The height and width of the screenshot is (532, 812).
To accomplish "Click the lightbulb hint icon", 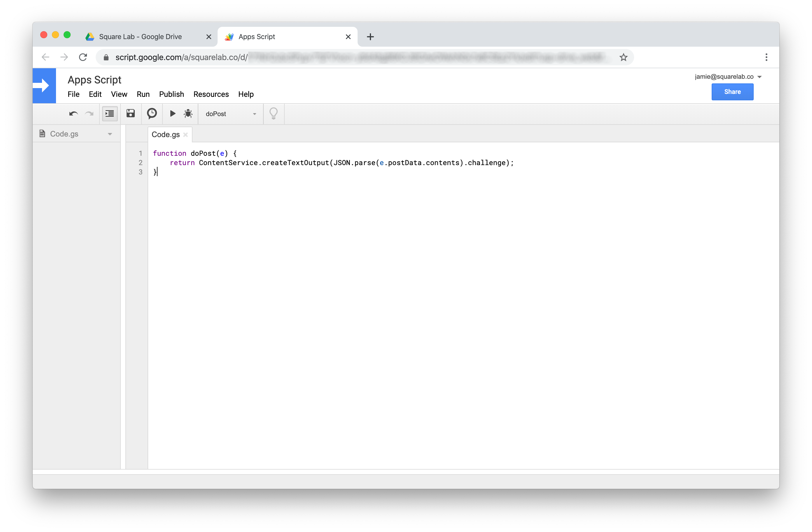I will (273, 114).
